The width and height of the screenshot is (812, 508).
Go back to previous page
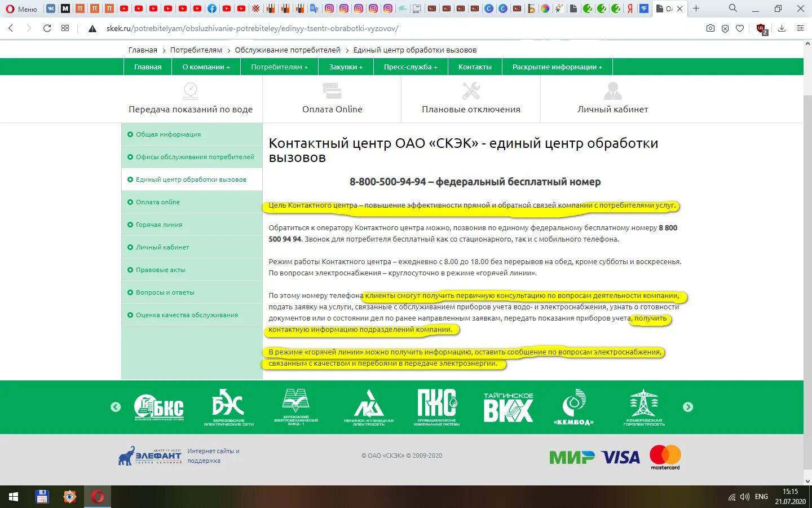11,28
